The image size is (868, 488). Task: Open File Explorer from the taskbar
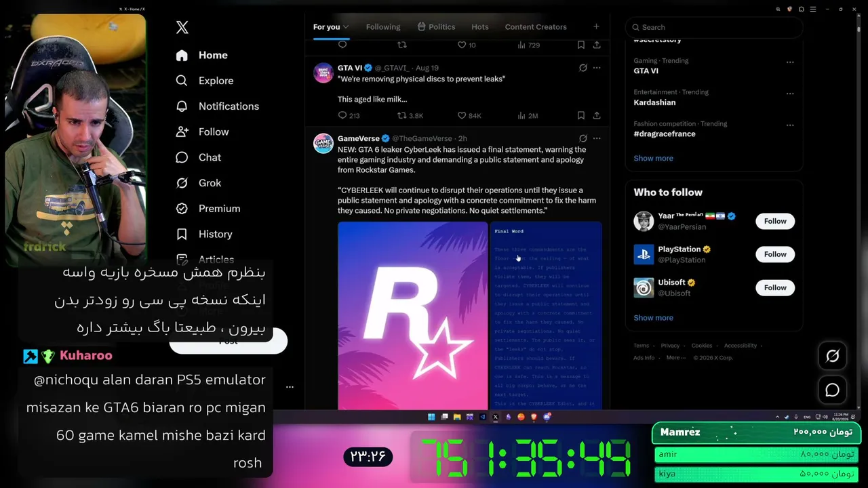(x=457, y=417)
